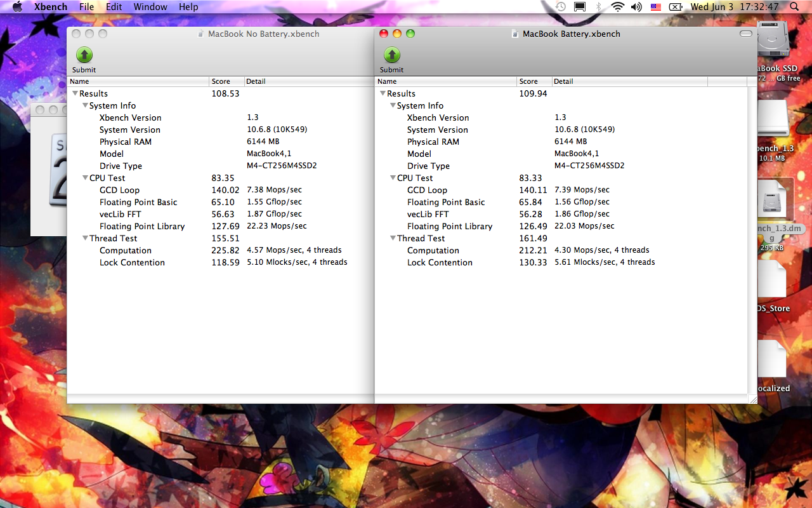
Task: Open the Window menu
Action: pos(150,7)
